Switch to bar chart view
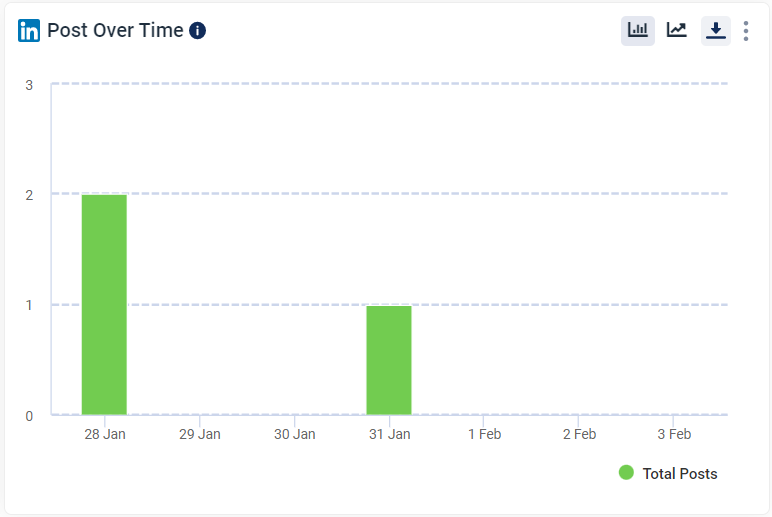Screen dimensions: 772x517 [x=637, y=30]
